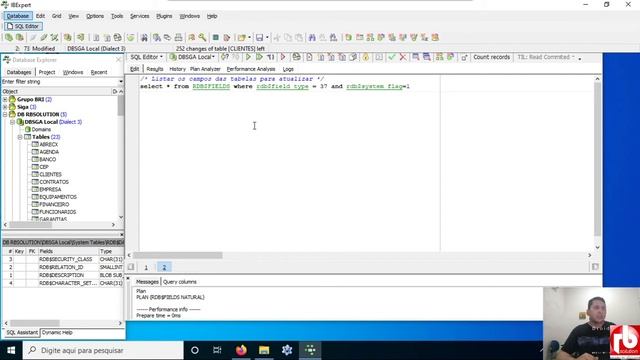Click the Open folder icon in main toolbar

[242, 38]
